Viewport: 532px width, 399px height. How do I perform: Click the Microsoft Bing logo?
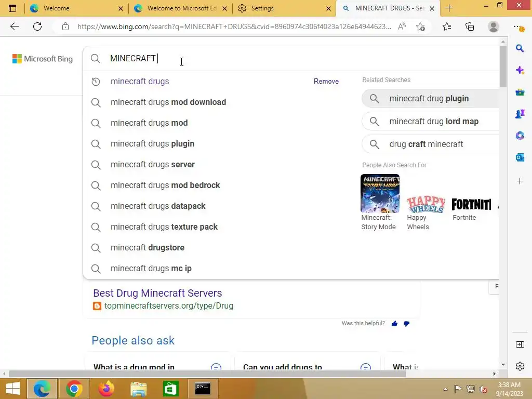tap(43, 59)
